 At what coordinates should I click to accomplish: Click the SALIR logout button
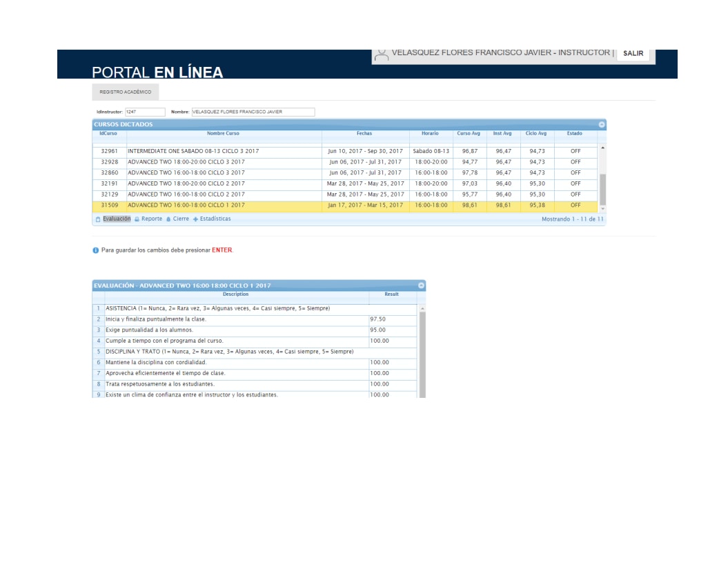(633, 53)
